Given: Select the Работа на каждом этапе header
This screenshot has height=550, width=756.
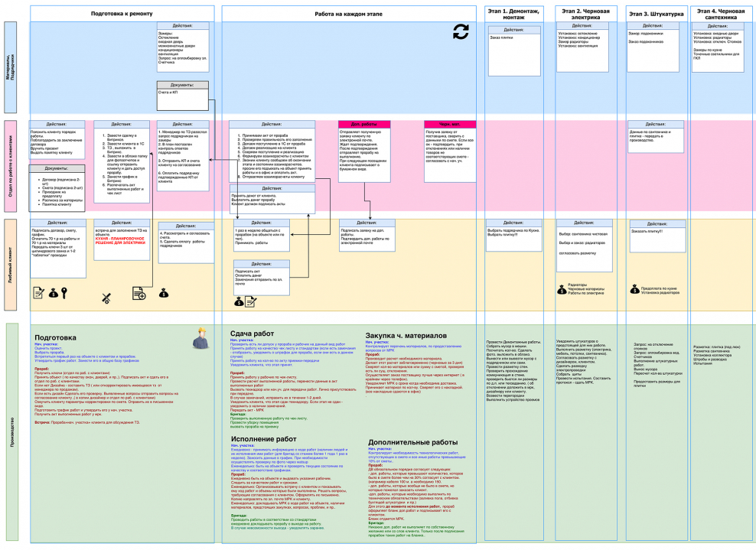Looking at the screenshot, I should pos(349,12).
